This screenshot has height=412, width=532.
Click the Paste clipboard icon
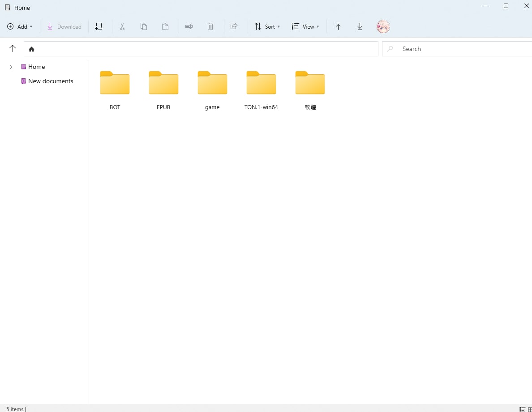(x=165, y=27)
